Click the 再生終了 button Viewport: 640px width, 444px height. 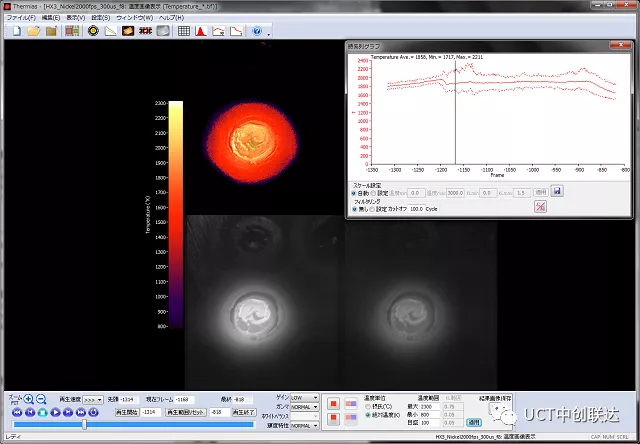pos(244,412)
